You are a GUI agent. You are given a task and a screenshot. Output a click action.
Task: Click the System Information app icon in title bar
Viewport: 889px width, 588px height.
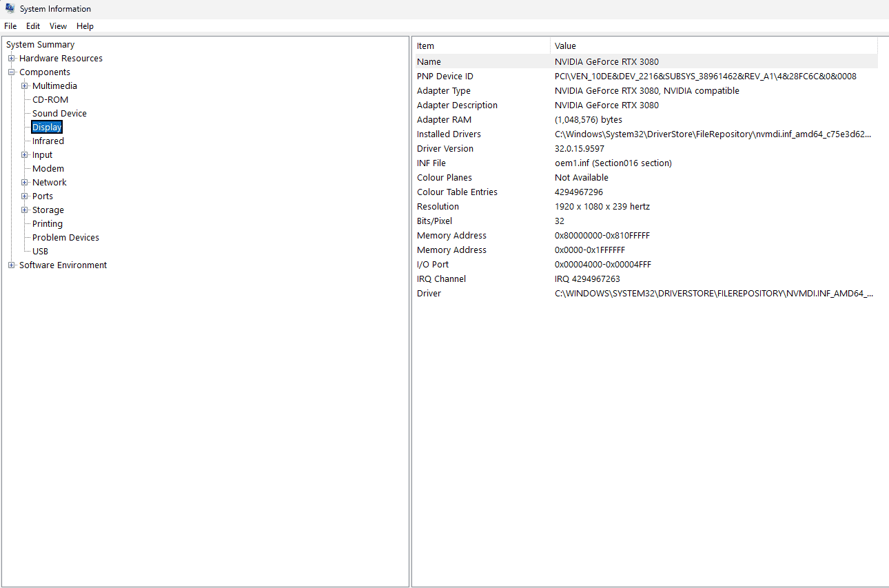[10, 9]
